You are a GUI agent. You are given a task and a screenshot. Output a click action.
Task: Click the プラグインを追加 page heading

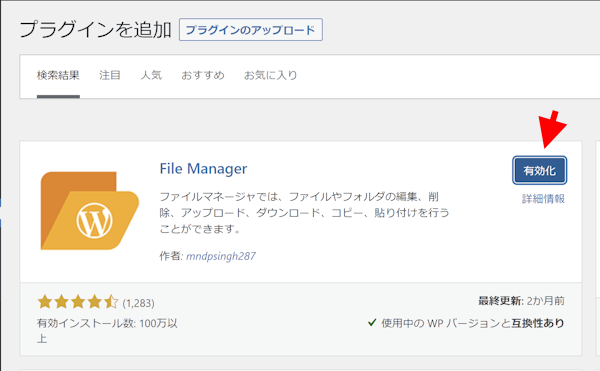click(x=95, y=29)
